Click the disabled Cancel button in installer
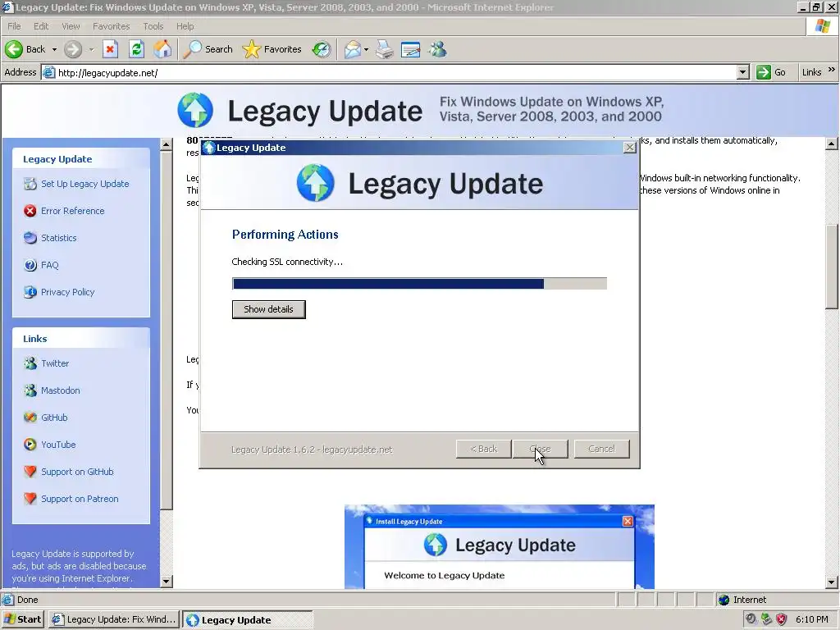The image size is (840, 630). point(601,449)
